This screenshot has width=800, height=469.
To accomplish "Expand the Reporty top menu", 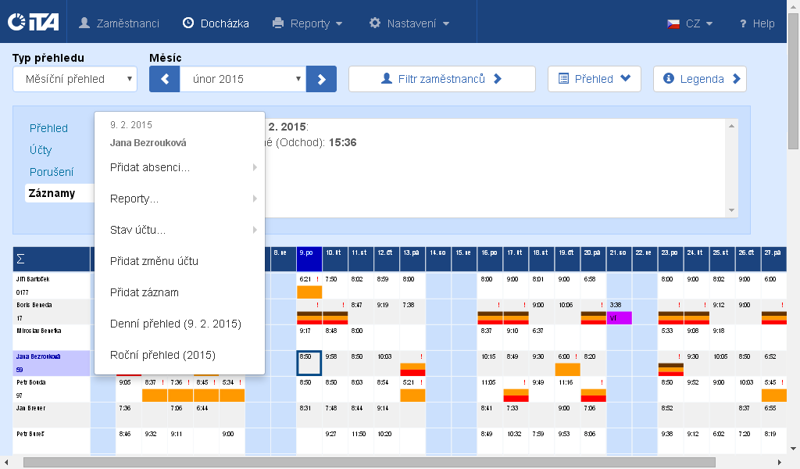I will pyautogui.click(x=308, y=22).
